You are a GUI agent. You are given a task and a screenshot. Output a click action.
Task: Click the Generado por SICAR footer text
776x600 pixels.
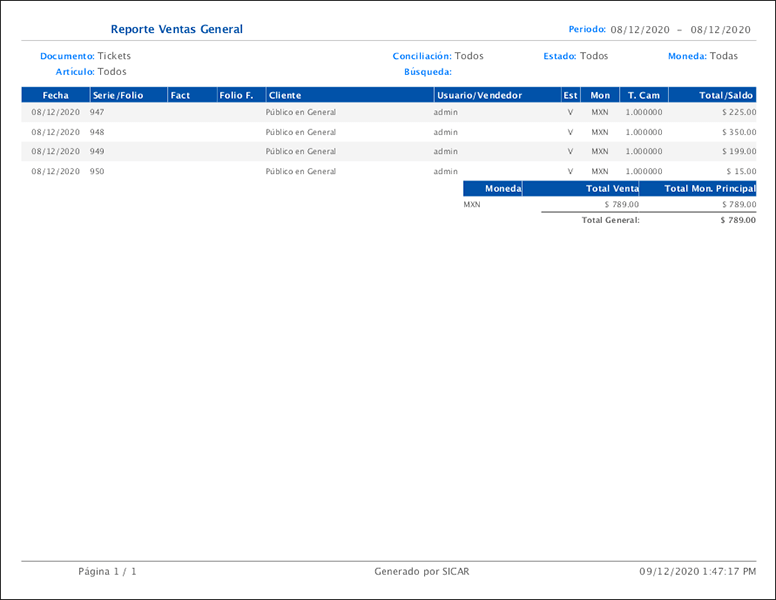(421, 572)
